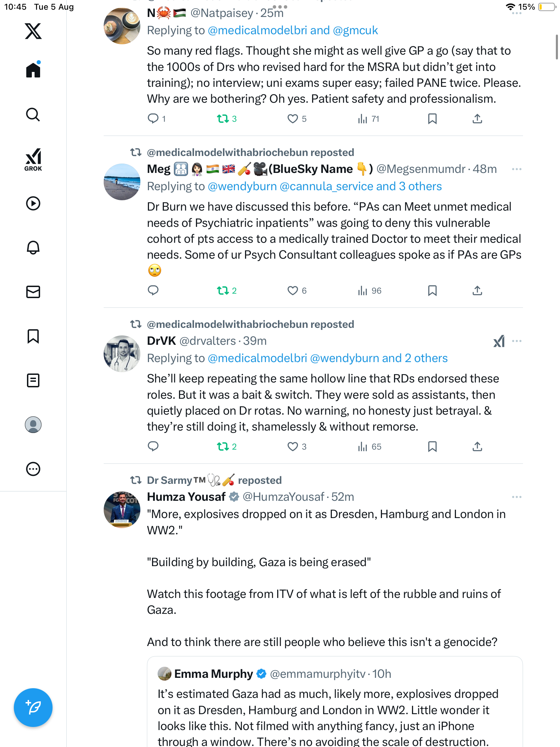Go to the Home timeline
The image size is (560, 747).
pos(33,70)
